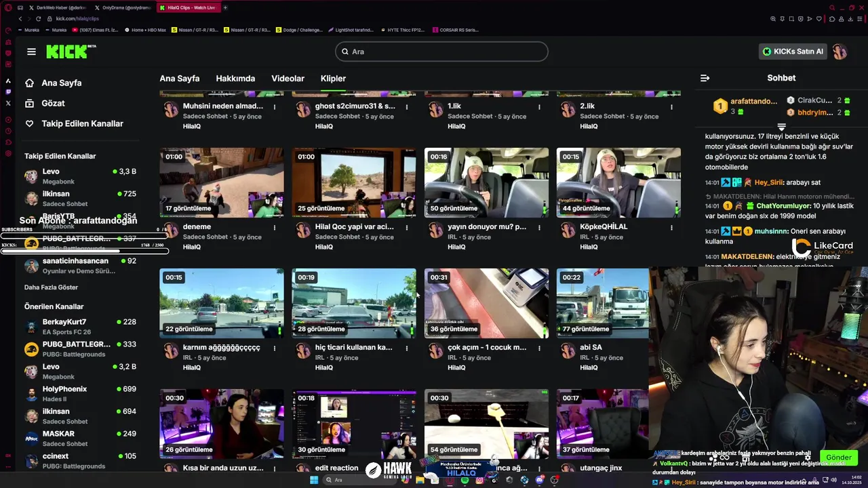Collapse the Sohbet chat panel via arrow icon

[705, 78]
